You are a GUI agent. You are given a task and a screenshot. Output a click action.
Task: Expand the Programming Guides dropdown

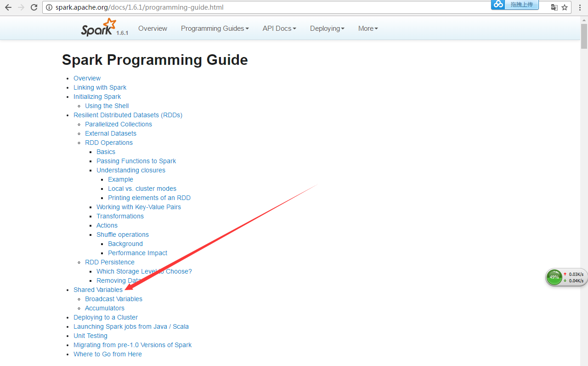click(x=215, y=29)
